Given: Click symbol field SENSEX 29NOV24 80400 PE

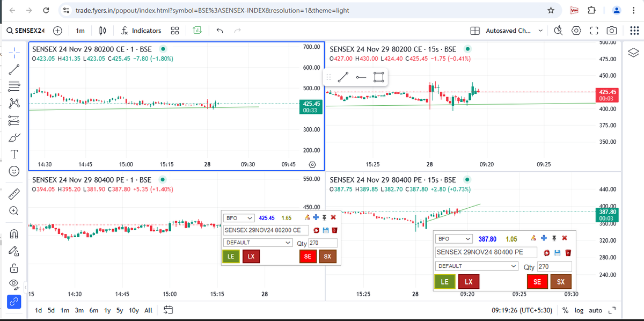Looking at the screenshot, I should click(x=486, y=252).
